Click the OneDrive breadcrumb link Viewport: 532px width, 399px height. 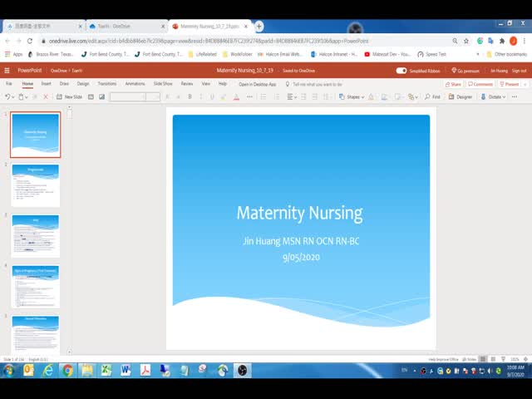pos(58,71)
